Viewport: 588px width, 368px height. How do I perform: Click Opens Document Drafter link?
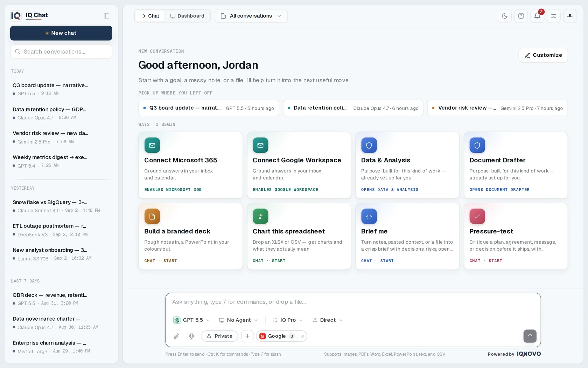pos(499,190)
